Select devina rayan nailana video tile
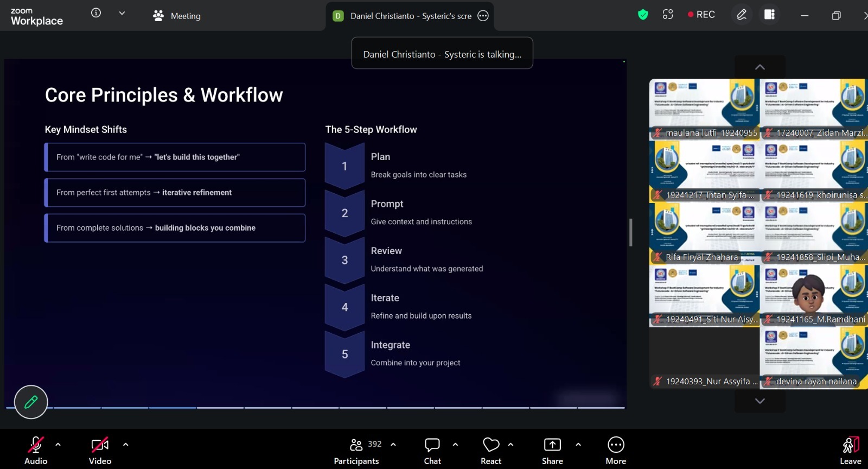 pyautogui.click(x=814, y=358)
